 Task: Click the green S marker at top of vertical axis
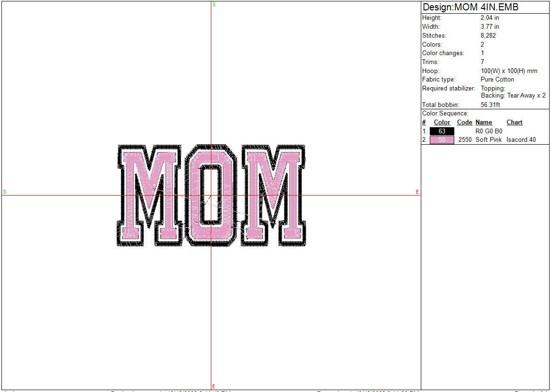[x=214, y=4]
